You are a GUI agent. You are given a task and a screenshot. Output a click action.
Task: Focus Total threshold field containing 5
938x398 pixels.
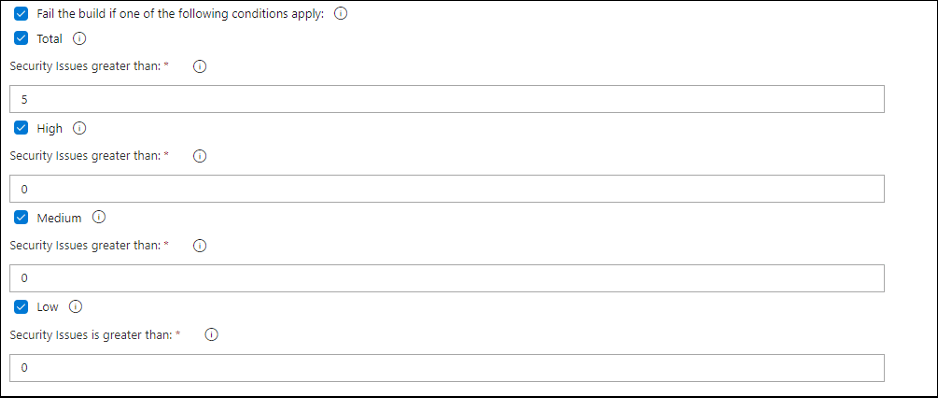point(447,99)
